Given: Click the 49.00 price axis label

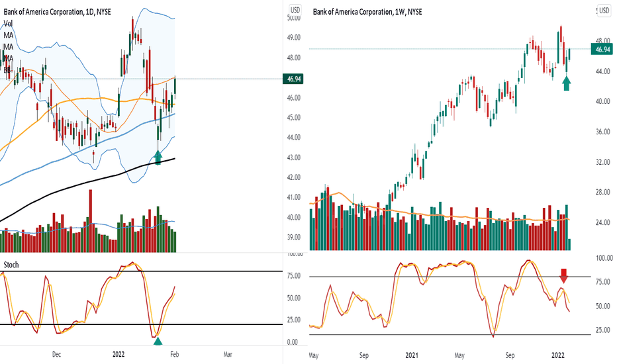Looking at the screenshot, I should (293, 37).
